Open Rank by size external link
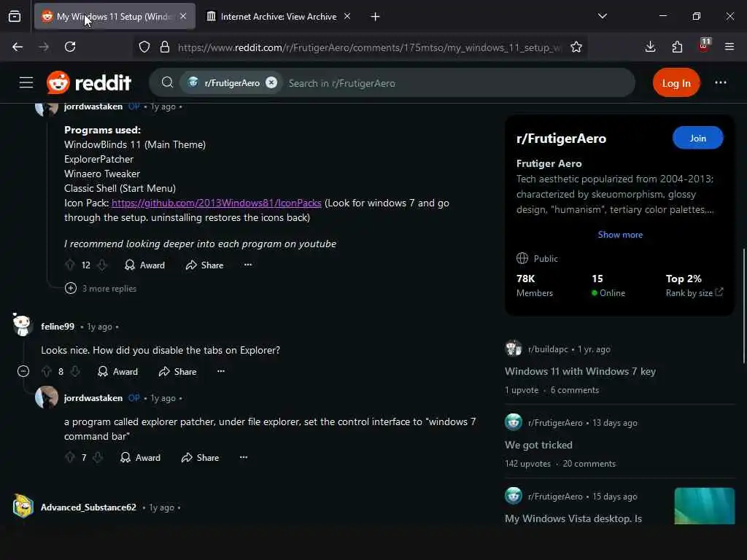Screen dimensions: 747x560 (x=694, y=293)
